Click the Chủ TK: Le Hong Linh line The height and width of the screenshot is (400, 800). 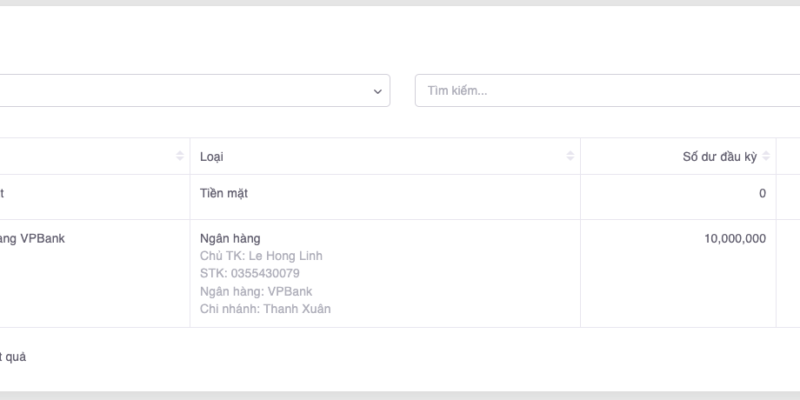coord(261,256)
